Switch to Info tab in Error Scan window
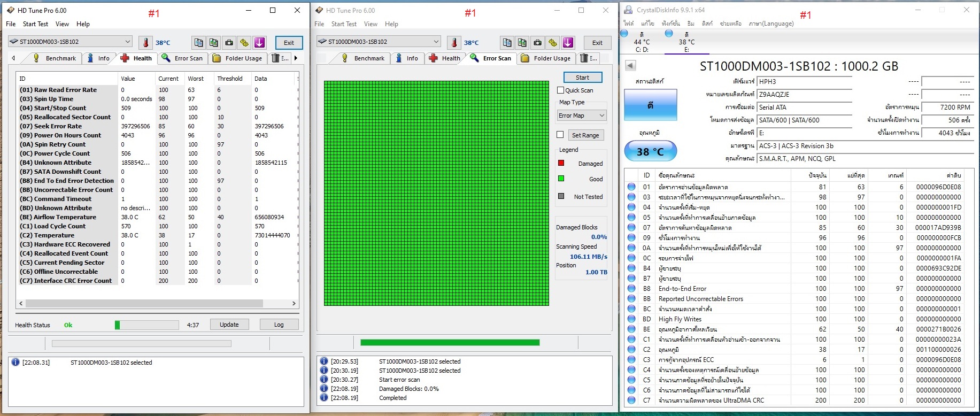The height and width of the screenshot is (416, 980). 407,58
